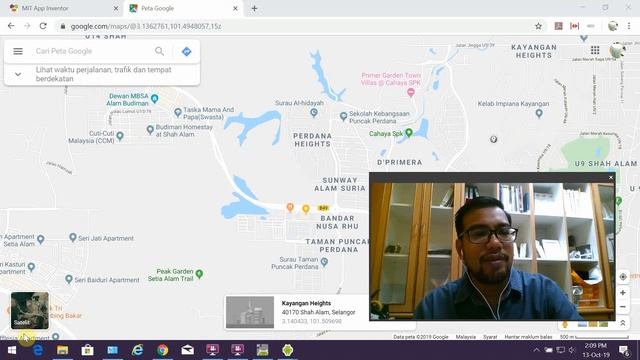640x360 pixels.
Task: Select the Surau Taman Puncak Perdana pin
Action: (x=324, y=262)
